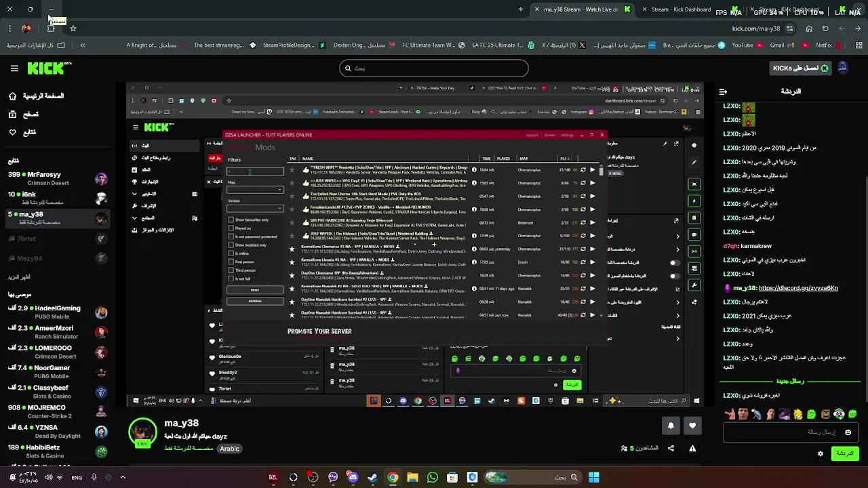Send chat message with green button
The height and width of the screenshot is (488, 868).
(x=845, y=453)
